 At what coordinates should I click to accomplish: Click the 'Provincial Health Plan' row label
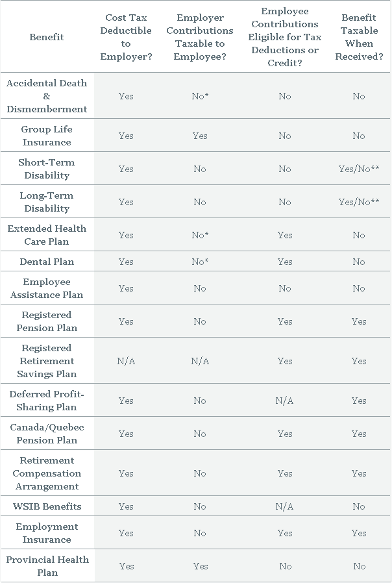pos(47,566)
